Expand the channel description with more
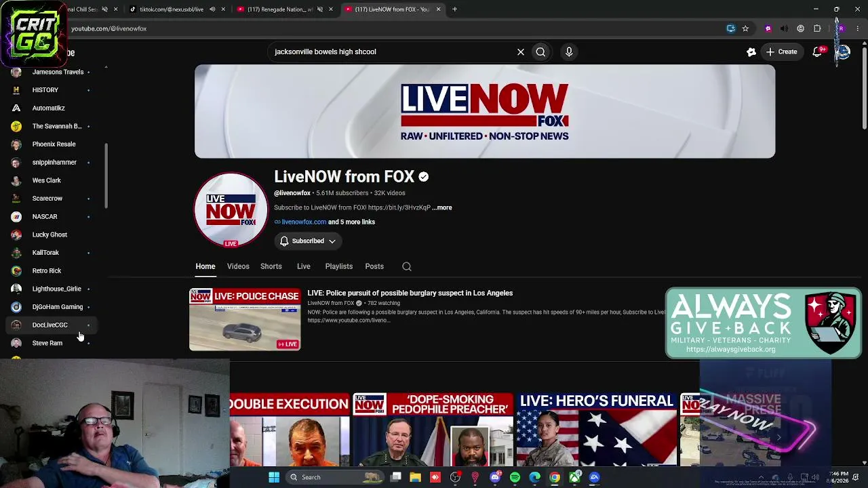Image resolution: width=868 pixels, height=488 pixels. pyautogui.click(x=442, y=207)
